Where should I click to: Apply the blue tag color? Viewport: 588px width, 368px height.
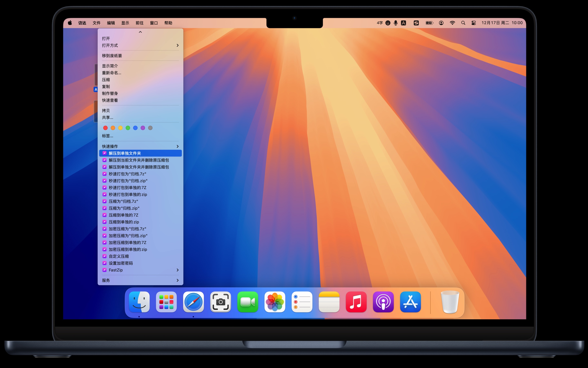[135, 128]
